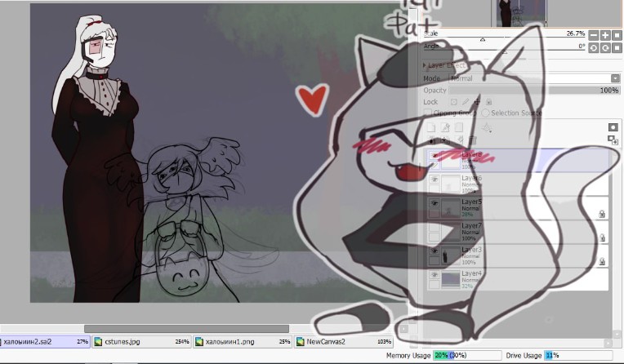624x364 pixels.
Task: Select the Layer6 name text
Action: coord(471,178)
